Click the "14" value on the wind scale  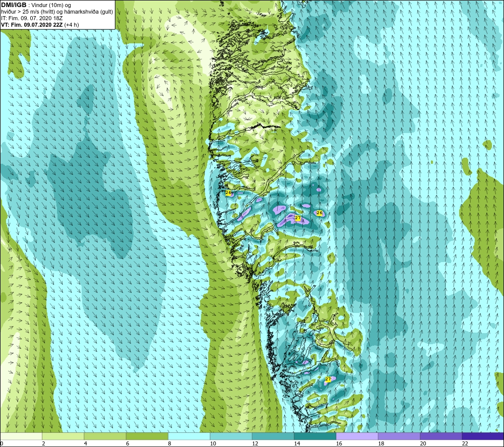click(x=297, y=443)
